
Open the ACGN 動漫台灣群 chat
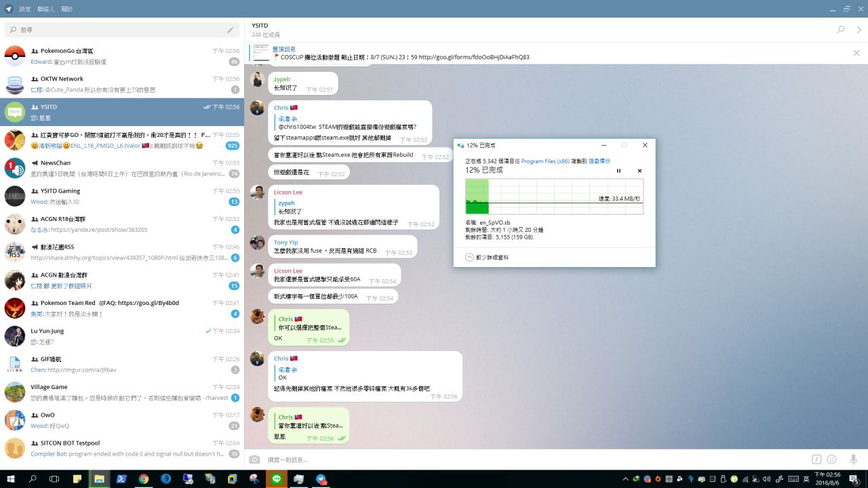(x=122, y=281)
